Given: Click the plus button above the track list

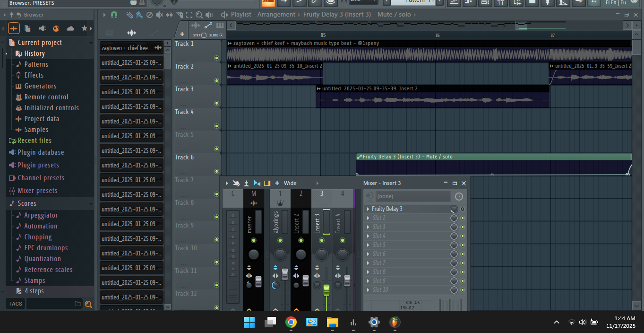Looking at the screenshot, I should coord(182,34).
